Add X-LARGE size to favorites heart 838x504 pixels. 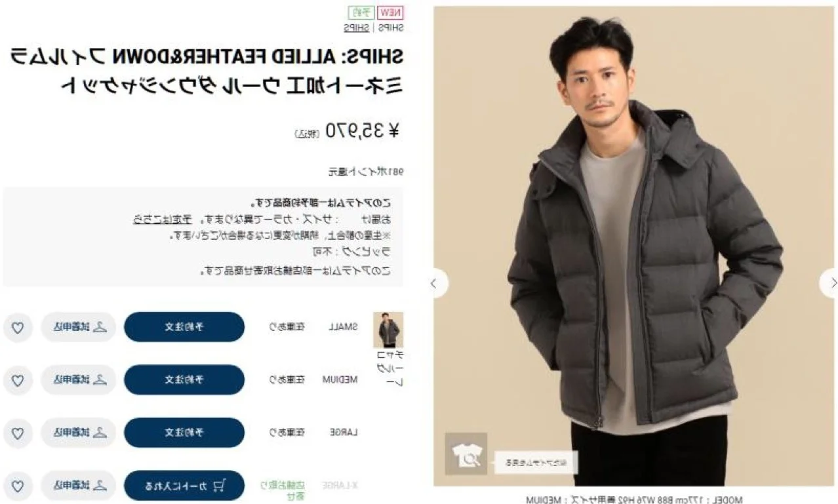click(18, 486)
